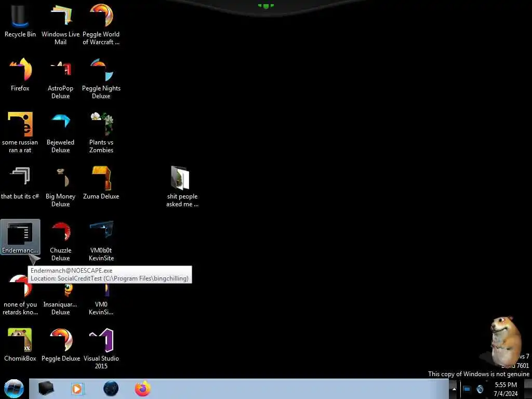Launch Windows Live Mail shortcut
Image resolution: width=532 pixels, height=399 pixels.
(60, 24)
